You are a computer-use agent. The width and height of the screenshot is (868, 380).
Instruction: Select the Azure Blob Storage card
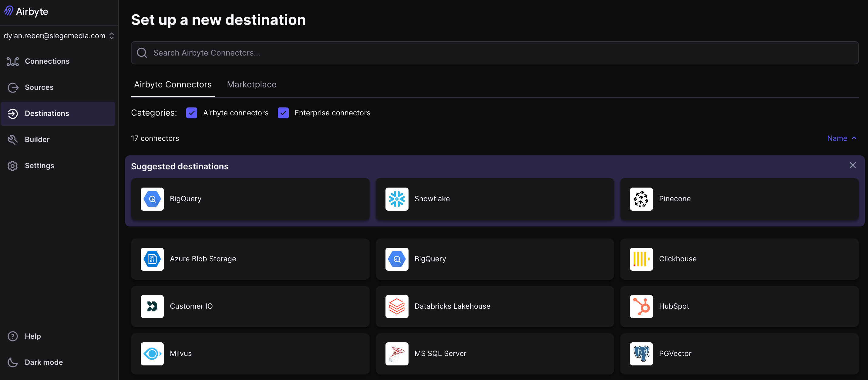tap(250, 259)
